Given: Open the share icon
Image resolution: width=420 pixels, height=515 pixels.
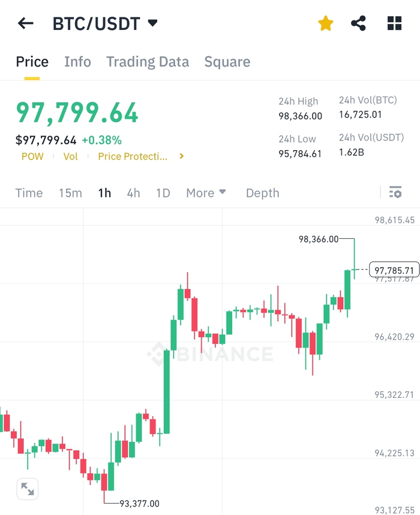Looking at the screenshot, I should pyautogui.click(x=358, y=23).
